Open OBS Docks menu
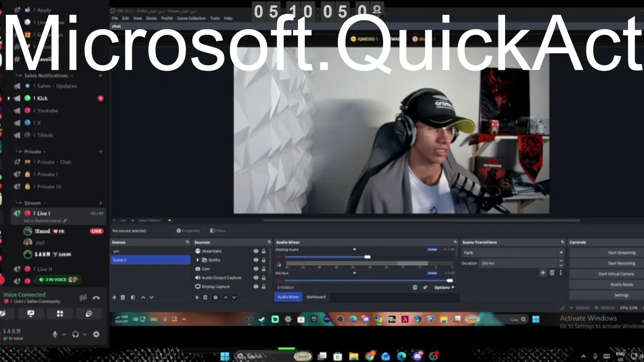The height and width of the screenshot is (362, 644). (x=151, y=18)
